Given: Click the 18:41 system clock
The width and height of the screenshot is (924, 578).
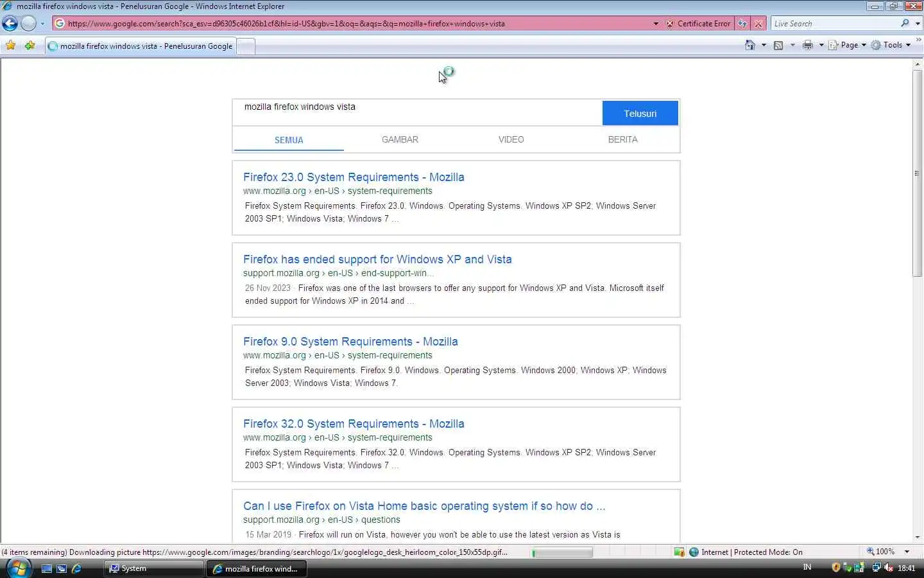Looking at the screenshot, I should [907, 568].
